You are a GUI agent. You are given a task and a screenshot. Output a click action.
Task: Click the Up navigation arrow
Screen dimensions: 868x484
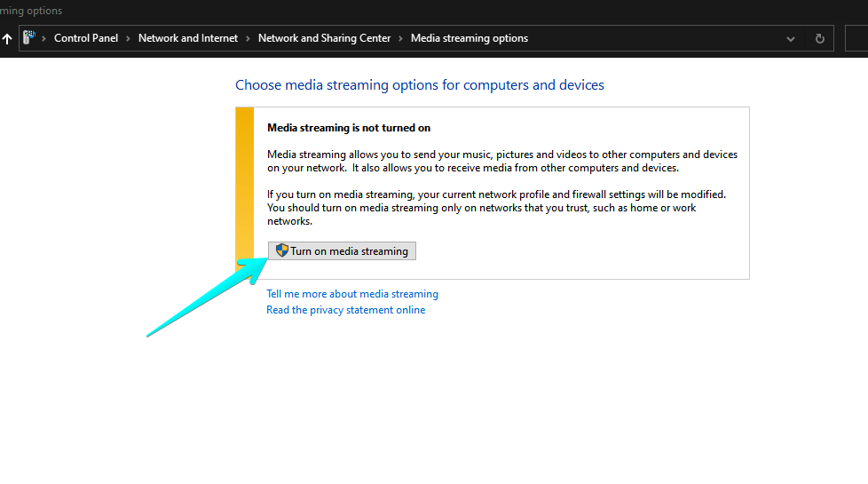coord(7,39)
